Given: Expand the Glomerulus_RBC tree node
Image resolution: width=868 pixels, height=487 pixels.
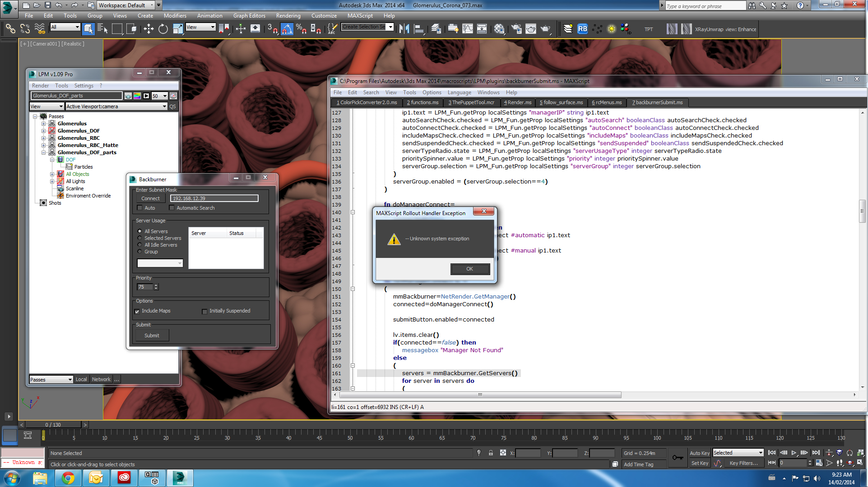Looking at the screenshot, I should [44, 138].
